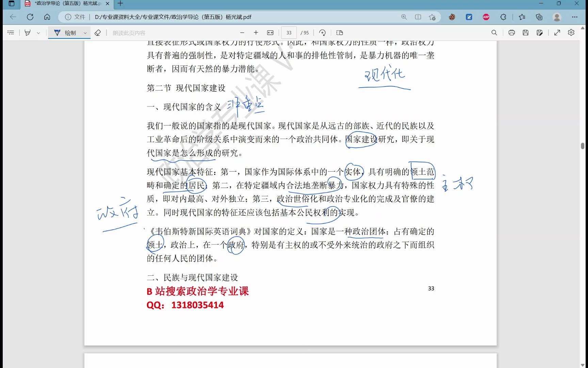The image size is (588, 368).
Task: Switch page view layout
Action: (340, 33)
